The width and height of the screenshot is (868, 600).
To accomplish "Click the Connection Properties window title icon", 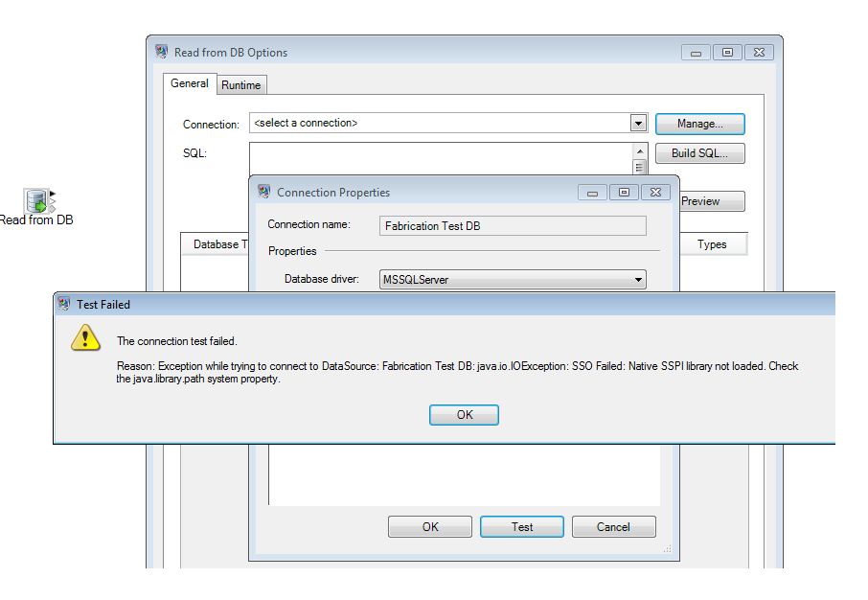I will coord(264,192).
